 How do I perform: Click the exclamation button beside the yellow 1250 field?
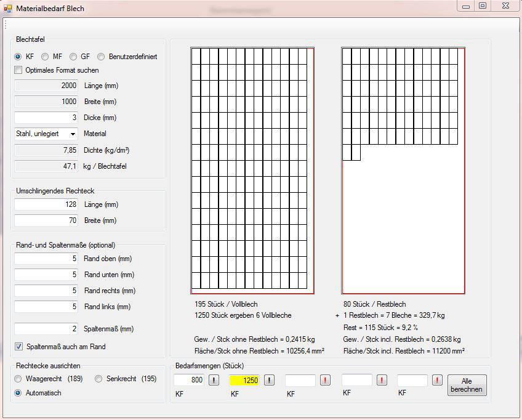[x=270, y=381]
